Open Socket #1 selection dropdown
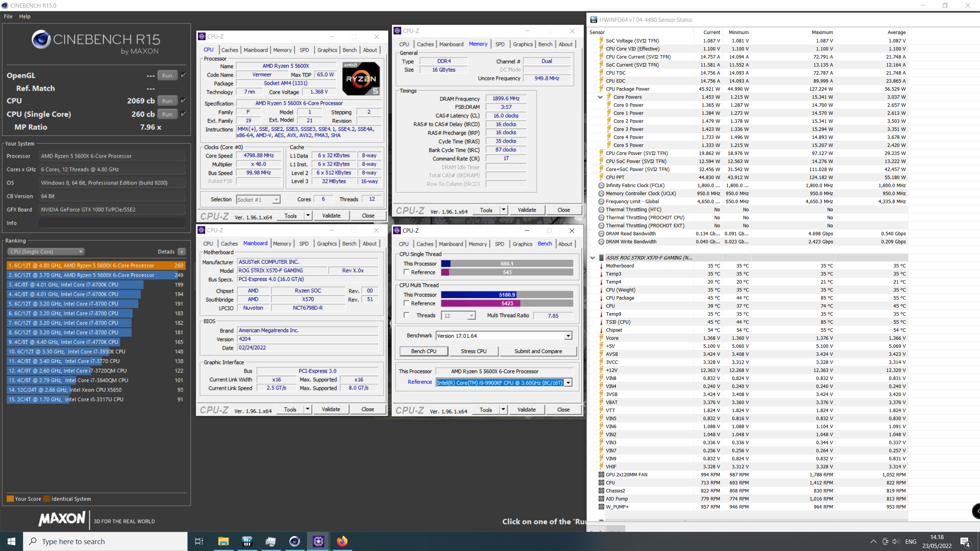 coord(258,200)
